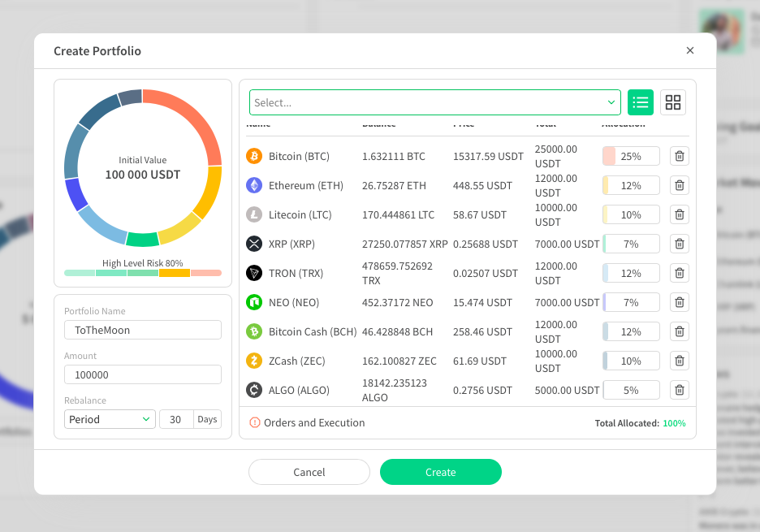Open the Select... asset dropdown
760x532 pixels.
(x=434, y=102)
